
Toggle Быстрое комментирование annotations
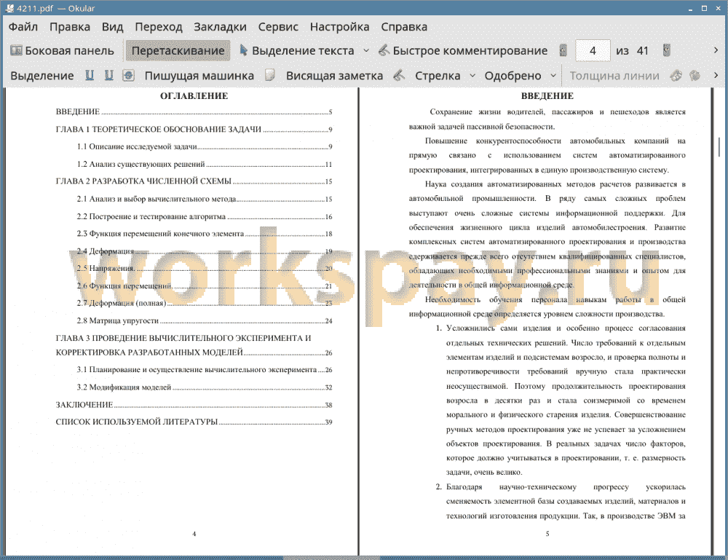pyautogui.click(x=463, y=51)
